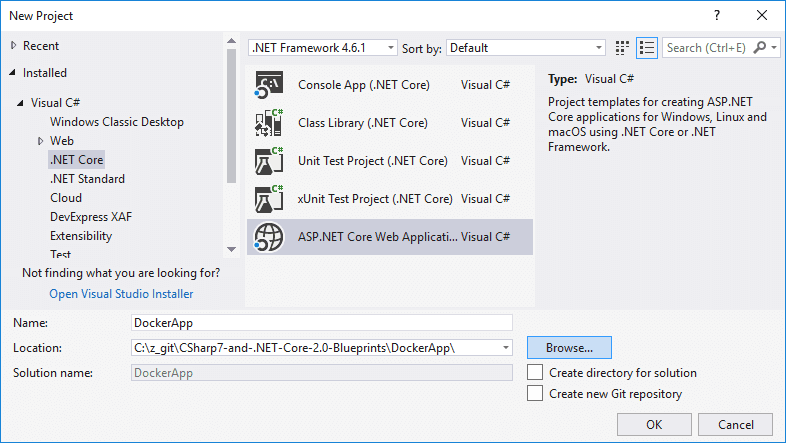The width and height of the screenshot is (786, 443).
Task: Select the .NET Standard category
Action: point(87,179)
